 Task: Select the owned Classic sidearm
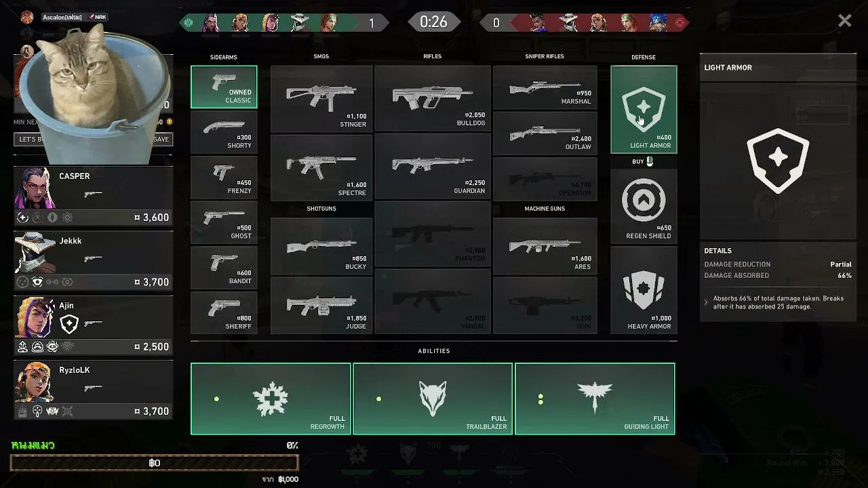(x=224, y=87)
